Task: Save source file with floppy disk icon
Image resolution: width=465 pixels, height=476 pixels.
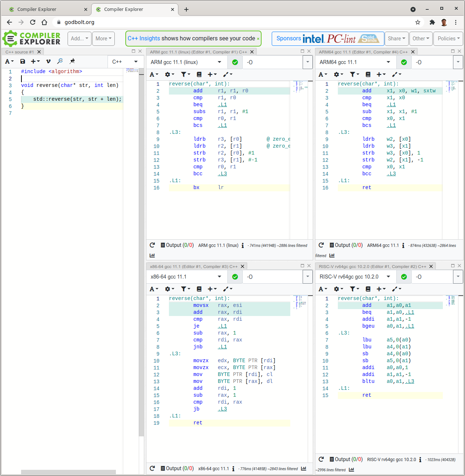Action: (23, 61)
